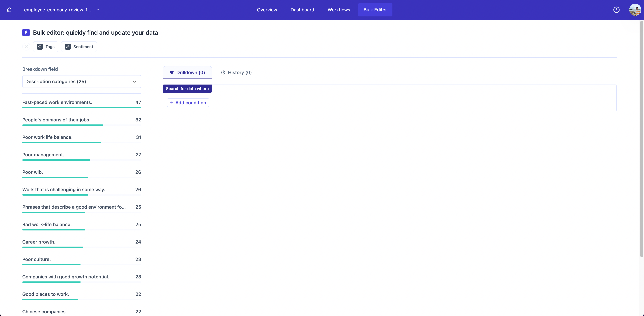Expand the Description categories dropdown
The width and height of the screenshot is (644, 316).
(x=82, y=82)
